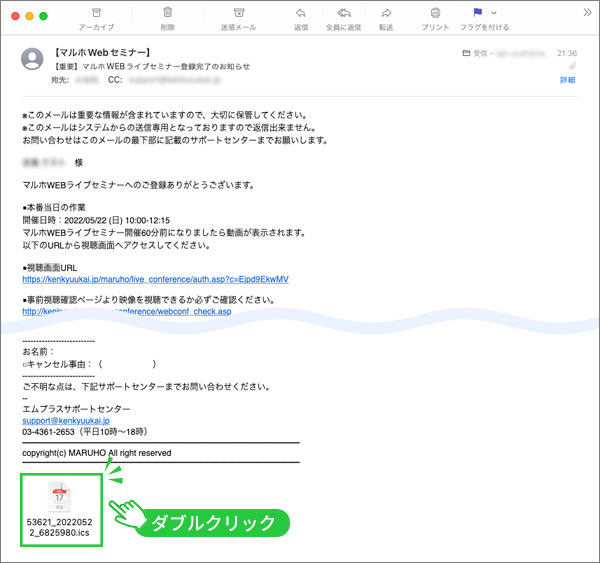This screenshot has height=563, width=600.
Task: Reply to all with the 全員に返信 icon
Action: [344, 13]
